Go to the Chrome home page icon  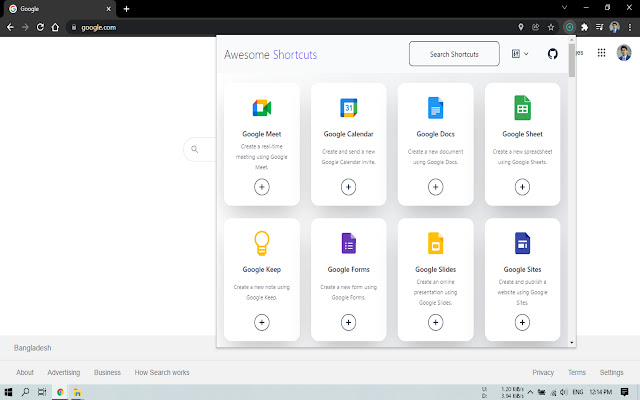(55, 27)
